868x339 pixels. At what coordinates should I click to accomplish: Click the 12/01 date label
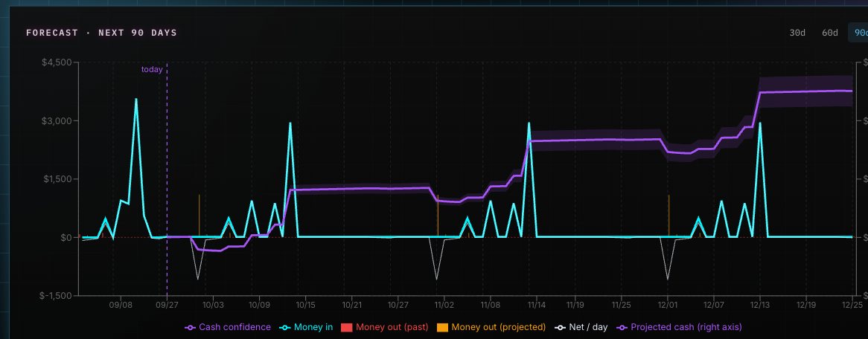point(668,305)
